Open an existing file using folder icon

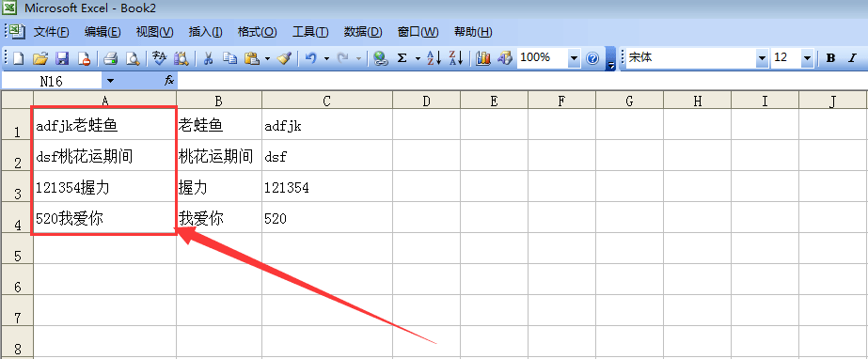coord(40,58)
